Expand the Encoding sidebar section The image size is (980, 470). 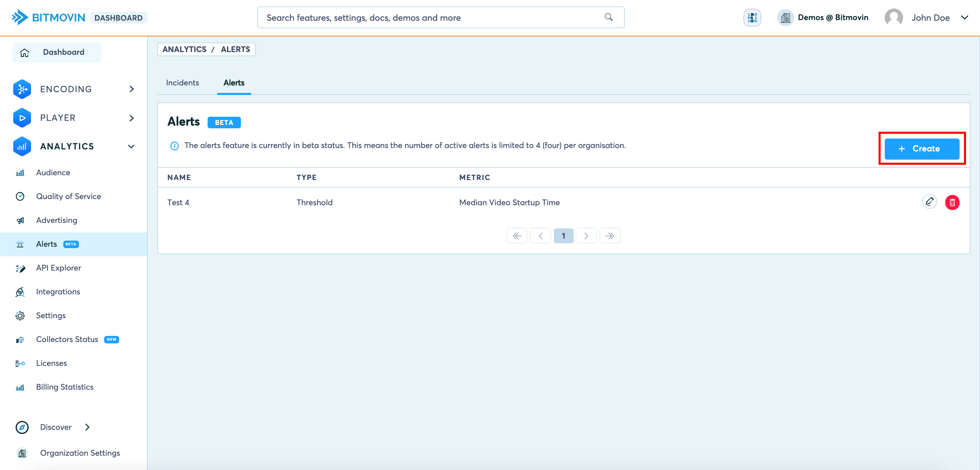coord(132,89)
